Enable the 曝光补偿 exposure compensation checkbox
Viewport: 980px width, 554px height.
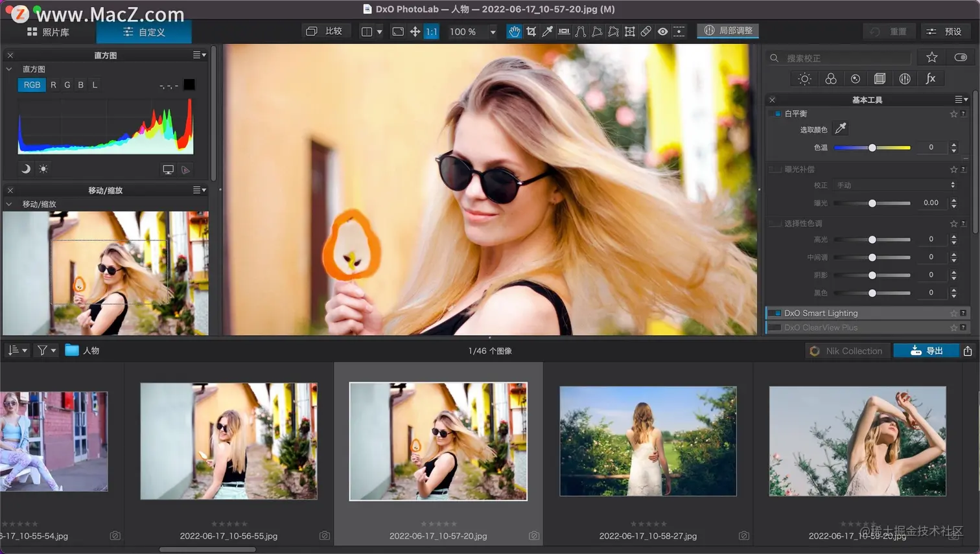tap(775, 169)
